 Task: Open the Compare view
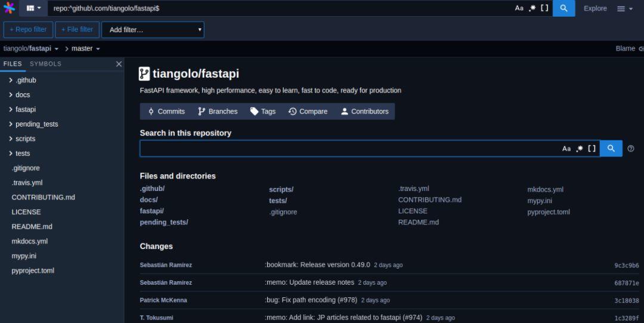pyautogui.click(x=308, y=112)
